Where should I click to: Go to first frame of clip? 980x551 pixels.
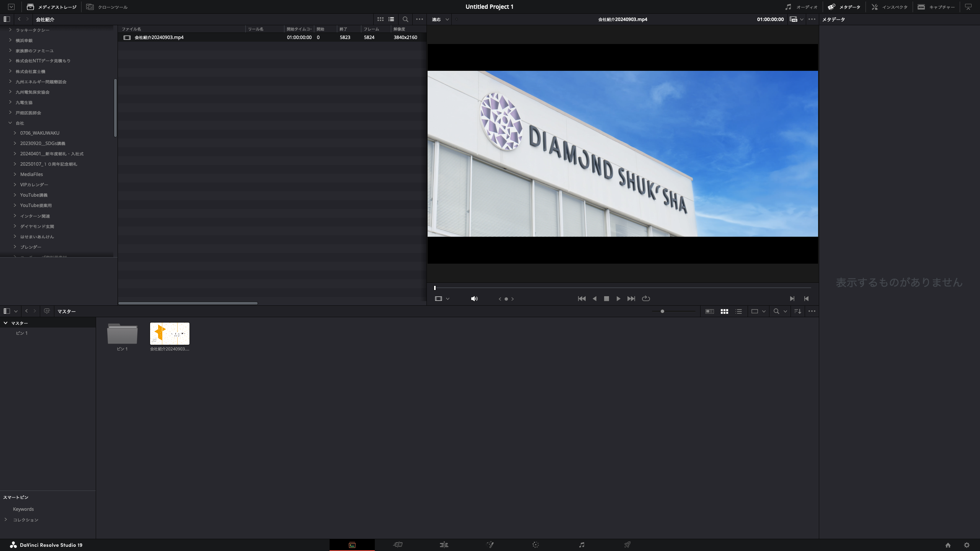pyautogui.click(x=581, y=299)
